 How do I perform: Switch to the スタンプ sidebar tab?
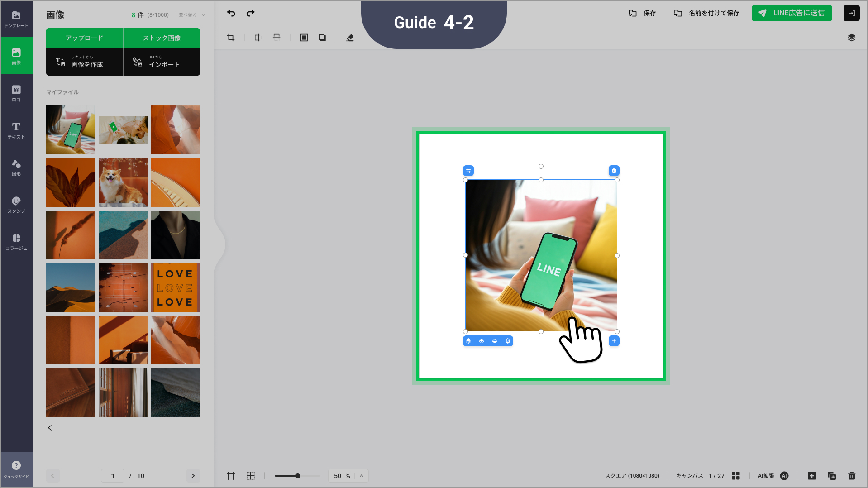[x=16, y=205]
